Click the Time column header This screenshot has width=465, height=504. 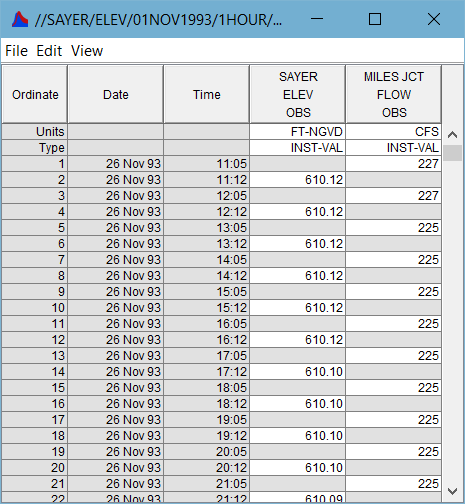click(207, 94)
